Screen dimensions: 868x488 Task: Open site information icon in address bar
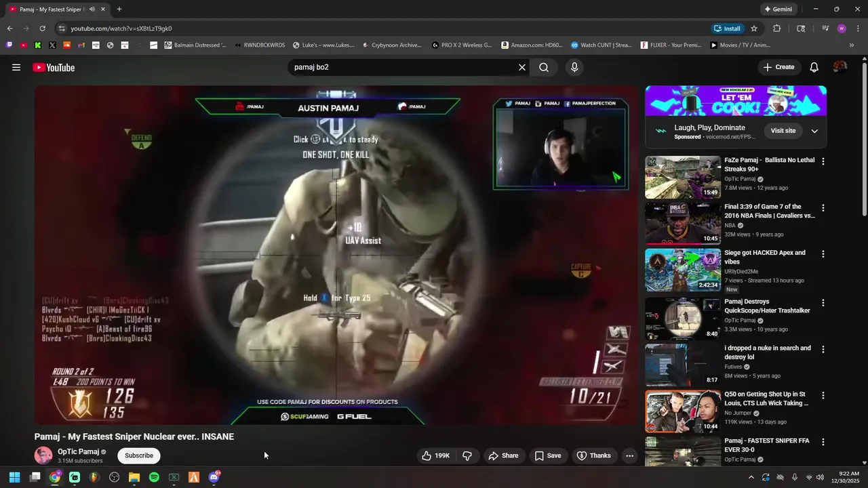point(62,28)
